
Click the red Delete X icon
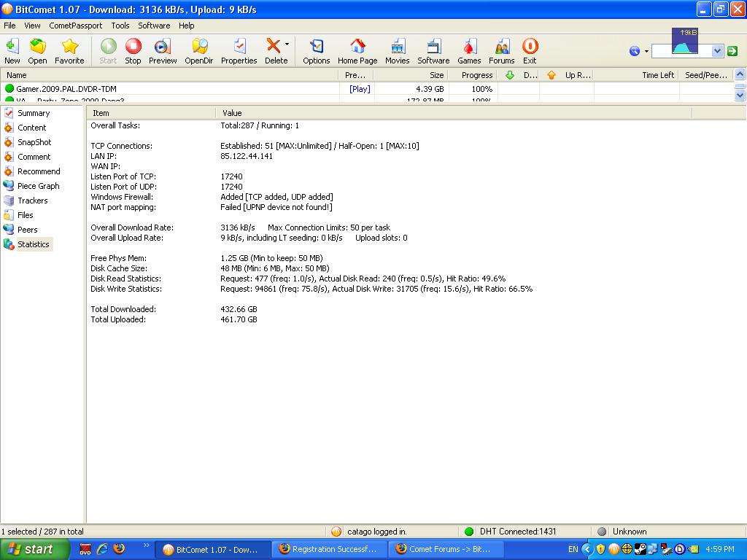pyautogui.click(x=274, y=46)
